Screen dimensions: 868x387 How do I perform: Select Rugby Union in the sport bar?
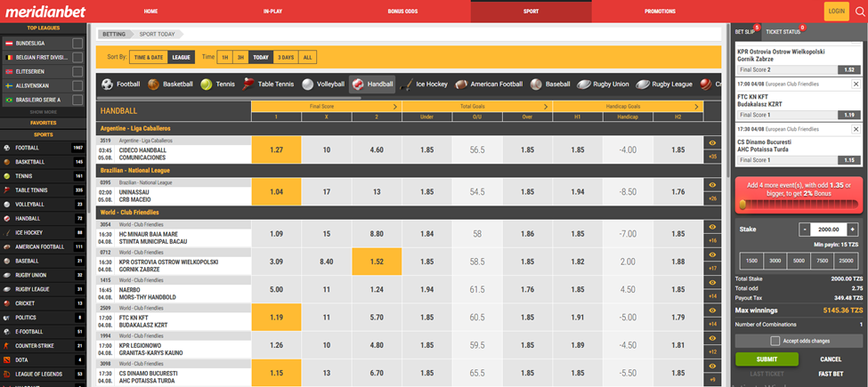tap(603, 84)
